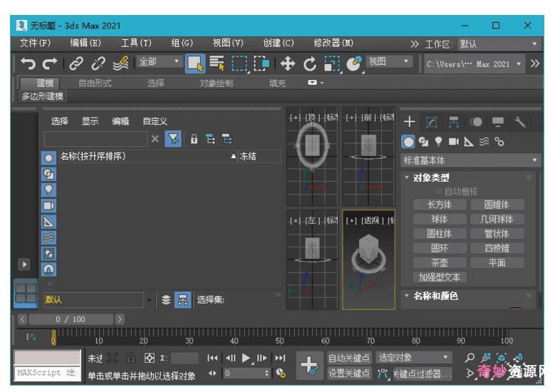Viewport: 560px width, 392px height.
Task: Select Space Warps category in Create panel
Action: [484, 142]
